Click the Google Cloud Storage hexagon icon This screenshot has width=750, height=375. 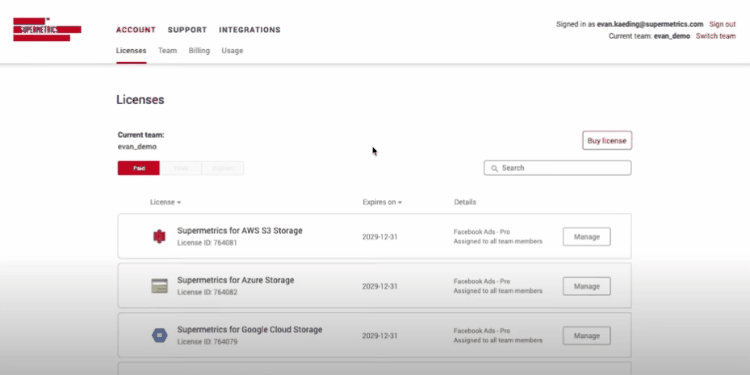click(x=159, y=336)
